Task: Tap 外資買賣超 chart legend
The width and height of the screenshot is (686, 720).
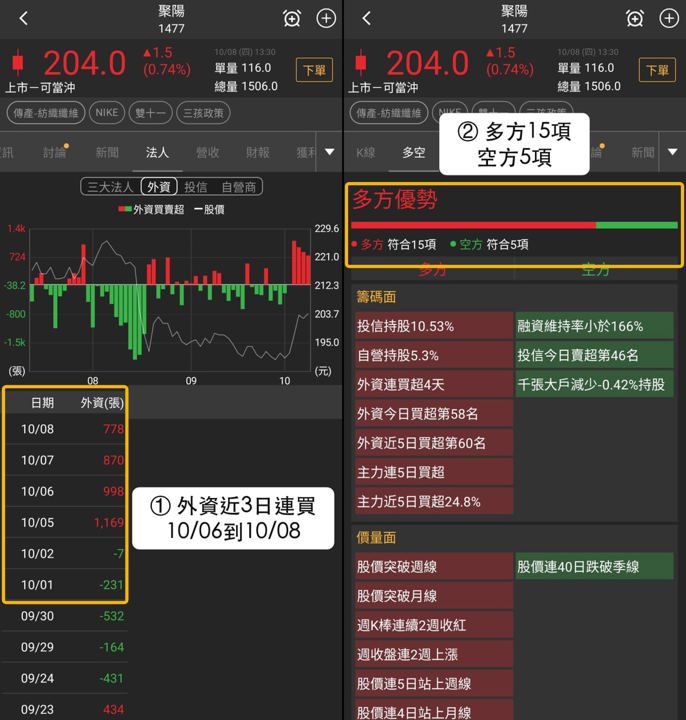Action: [151, 209]
